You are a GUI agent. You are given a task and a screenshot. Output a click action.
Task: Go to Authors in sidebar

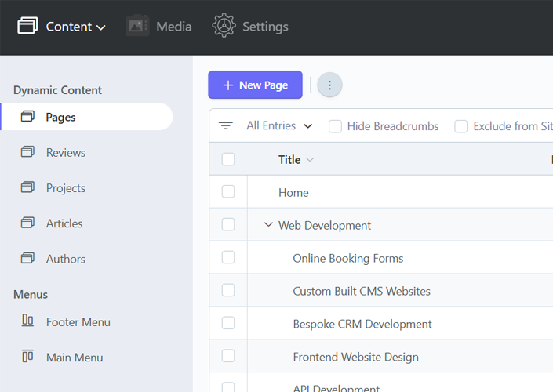tap(66, 259)
